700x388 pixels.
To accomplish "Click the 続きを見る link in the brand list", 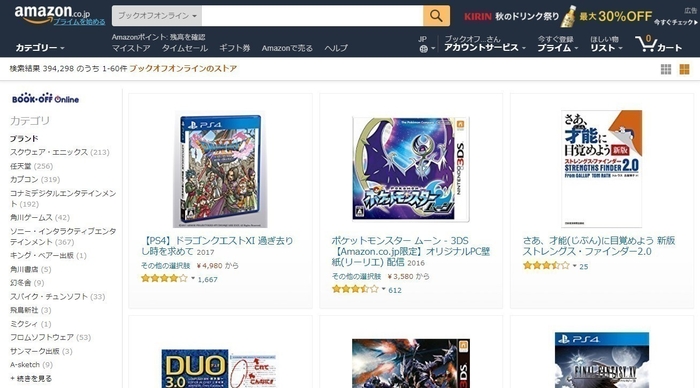I will pyautogui.click(x=31, y=379).
